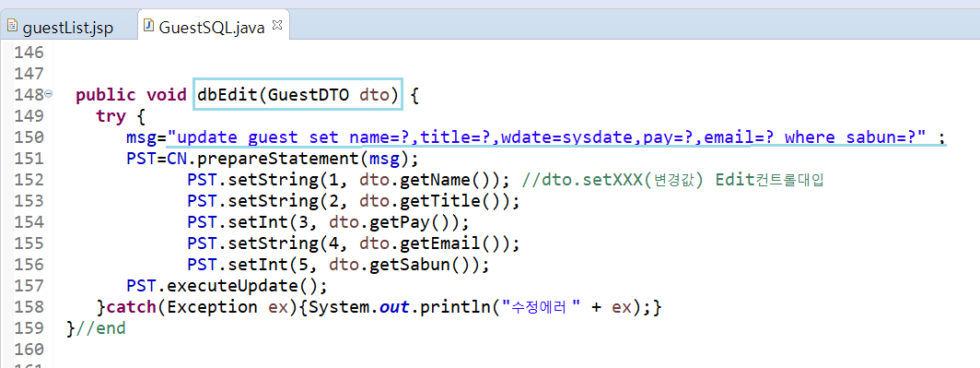Click the '//end' comment on line 159
The image size is (980, 368).
point(100,328)
